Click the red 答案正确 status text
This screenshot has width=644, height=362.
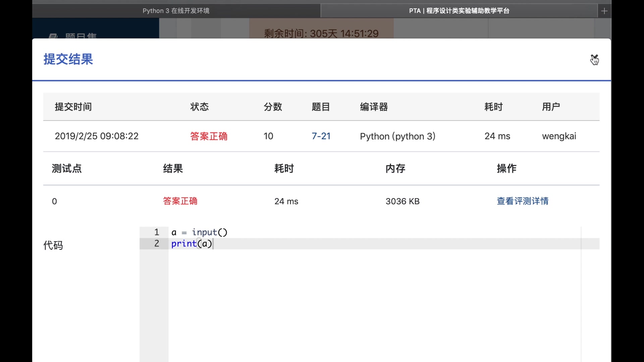(208, 136)
